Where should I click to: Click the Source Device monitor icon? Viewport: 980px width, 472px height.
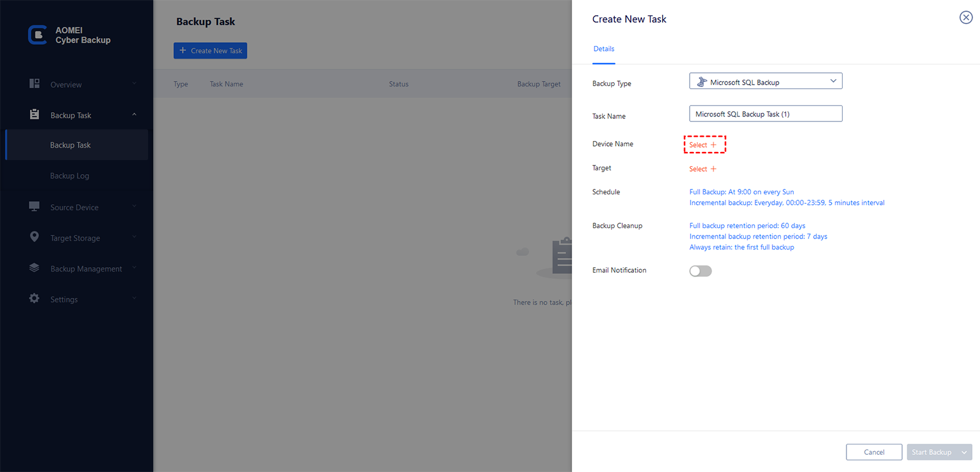[34, 207]
